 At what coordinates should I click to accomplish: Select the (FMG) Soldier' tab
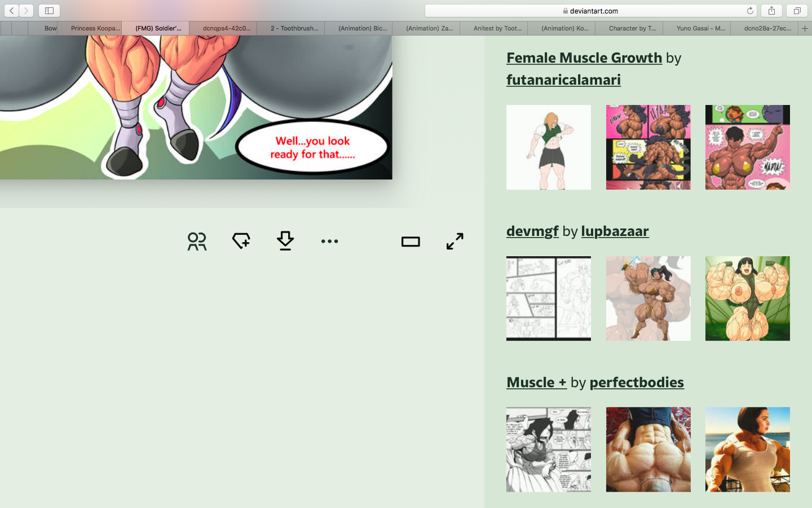[x=156, y=28]
